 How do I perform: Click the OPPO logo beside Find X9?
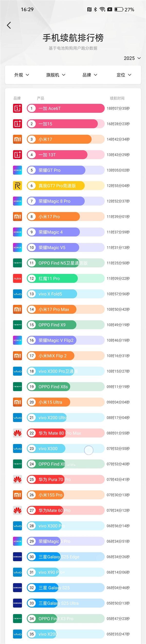[x=18, y=325]
